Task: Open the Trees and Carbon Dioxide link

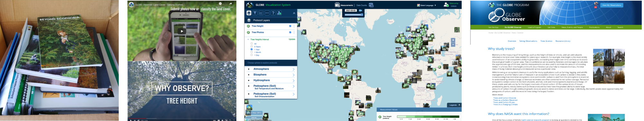Action: click(505, 98)
